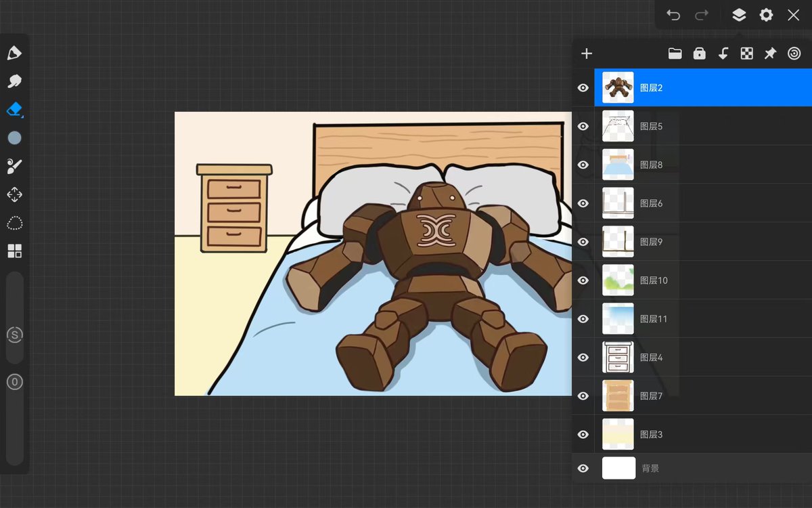
Task: Undo the last action
Action: click(673, 15)
